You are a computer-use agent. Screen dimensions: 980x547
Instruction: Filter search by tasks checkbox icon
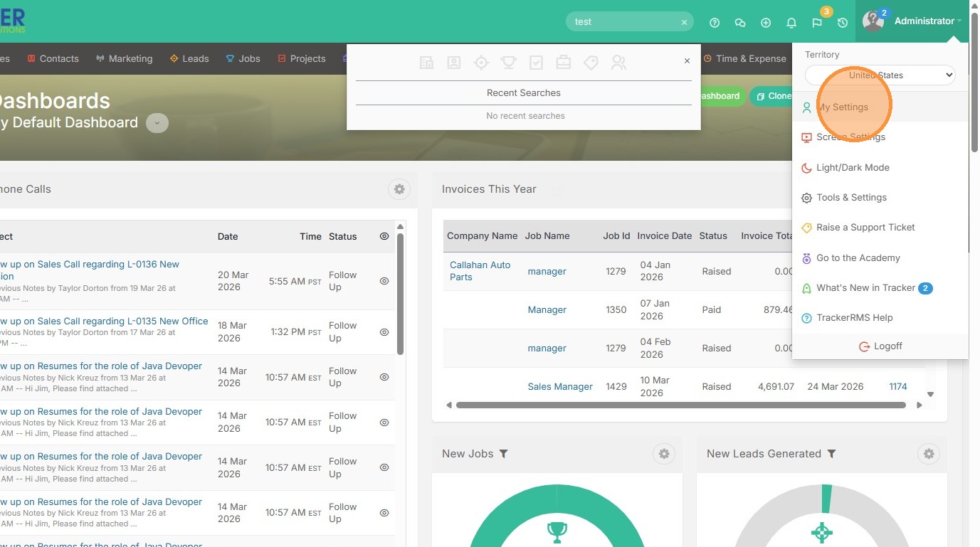(x=536, y=63)
